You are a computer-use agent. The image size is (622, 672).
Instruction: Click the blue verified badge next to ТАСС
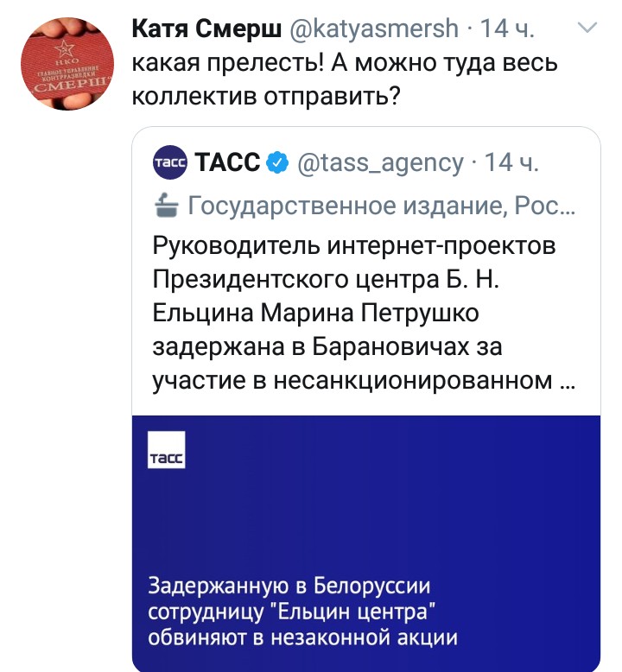click(x=277, y=162)
